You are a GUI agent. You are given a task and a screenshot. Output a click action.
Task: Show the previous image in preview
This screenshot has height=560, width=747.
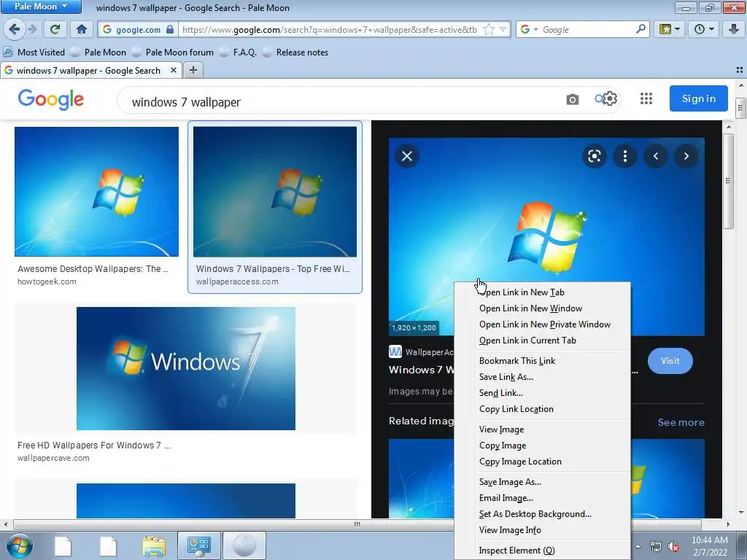tap(656, 156)
